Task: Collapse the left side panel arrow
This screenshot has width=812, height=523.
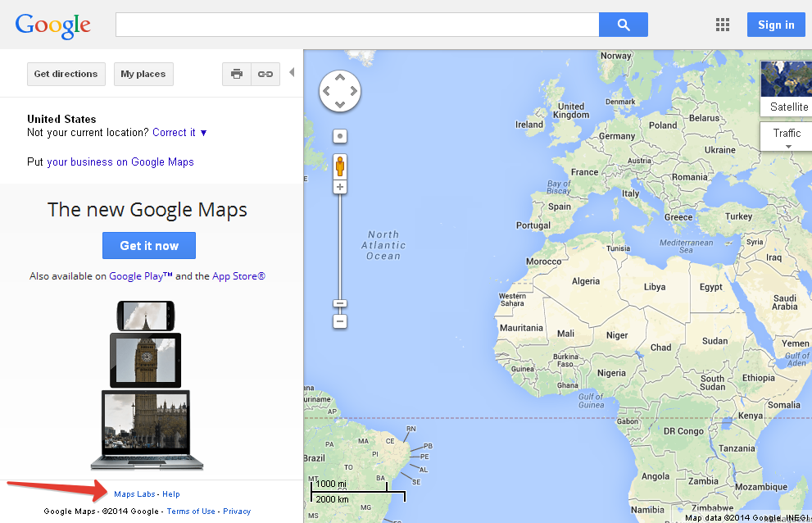Action: [292, 73]
